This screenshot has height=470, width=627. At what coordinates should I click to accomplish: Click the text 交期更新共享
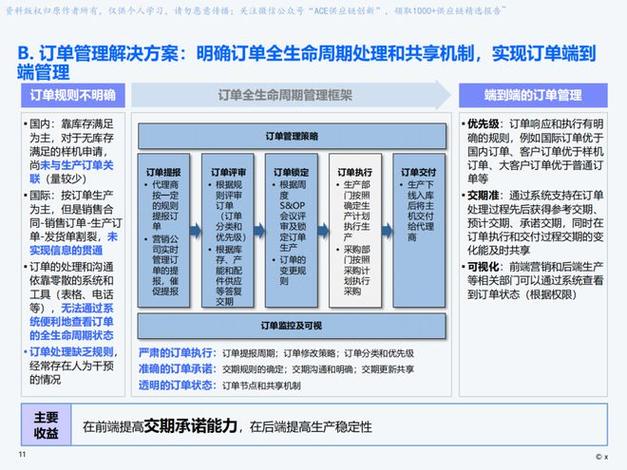(x=388, y=370)
